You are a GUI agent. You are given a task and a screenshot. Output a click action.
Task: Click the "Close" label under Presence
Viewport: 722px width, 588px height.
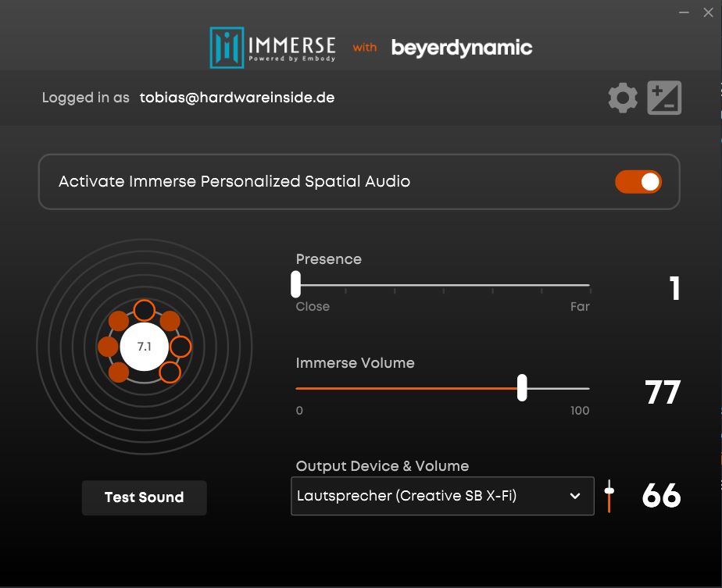[x=313, y=306]
